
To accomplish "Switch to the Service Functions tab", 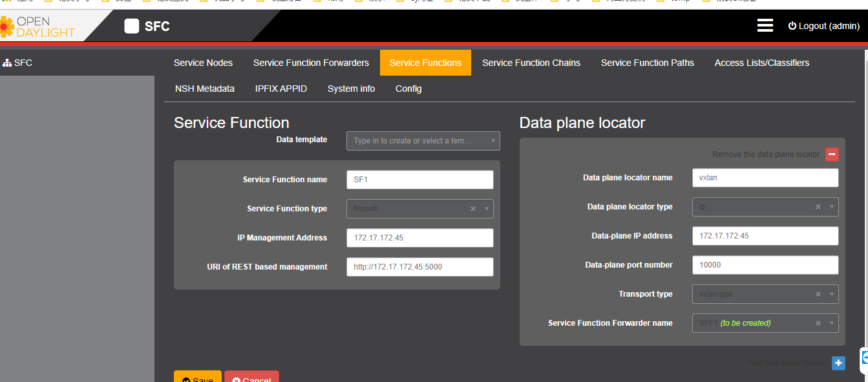I will point(425,63).
